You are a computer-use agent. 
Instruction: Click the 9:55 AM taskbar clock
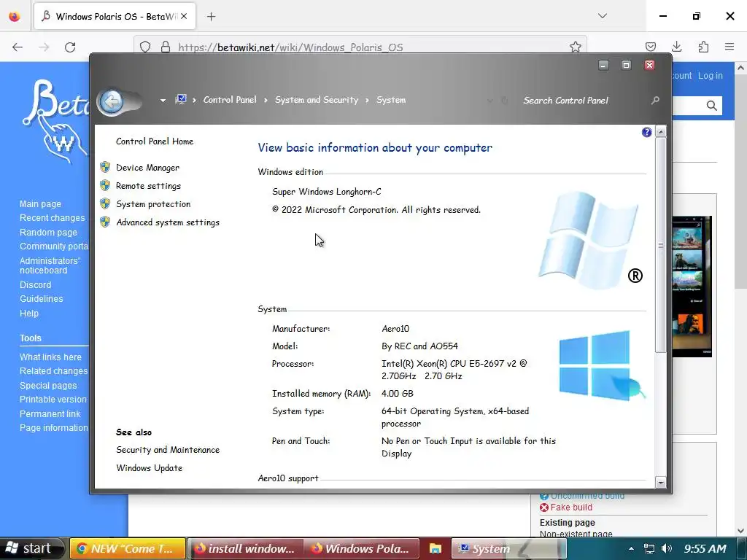[x=705, y=548]
